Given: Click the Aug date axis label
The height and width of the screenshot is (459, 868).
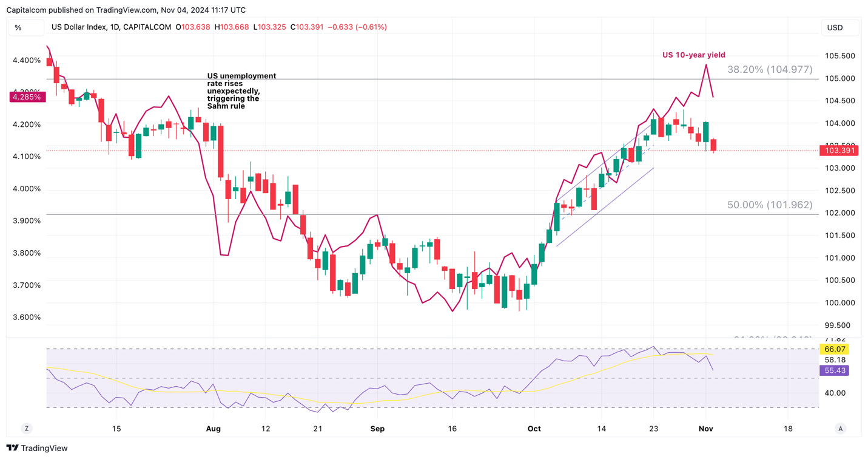Looking at the screenshot, I should 214,429.
